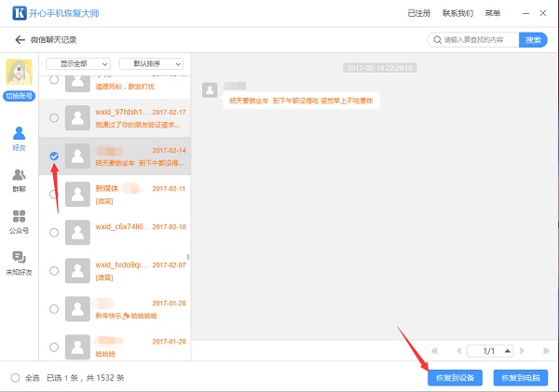Open the 默认排序 sort dropdown
The height and width of the screenshot is (392, 559).
pos(151,64)
